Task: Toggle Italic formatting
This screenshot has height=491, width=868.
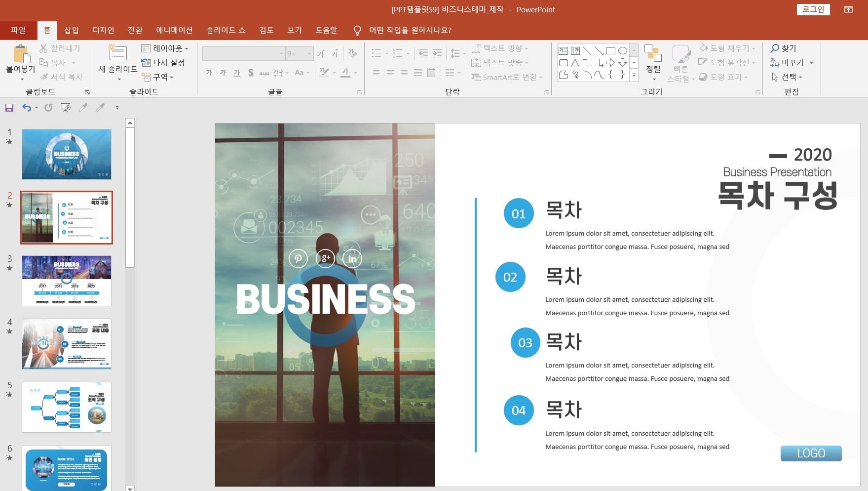Action: (x=223, y=73)
